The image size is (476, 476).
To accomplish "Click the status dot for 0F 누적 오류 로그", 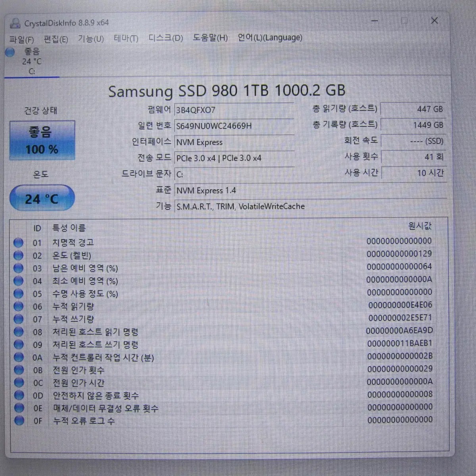I will (19, 420).
